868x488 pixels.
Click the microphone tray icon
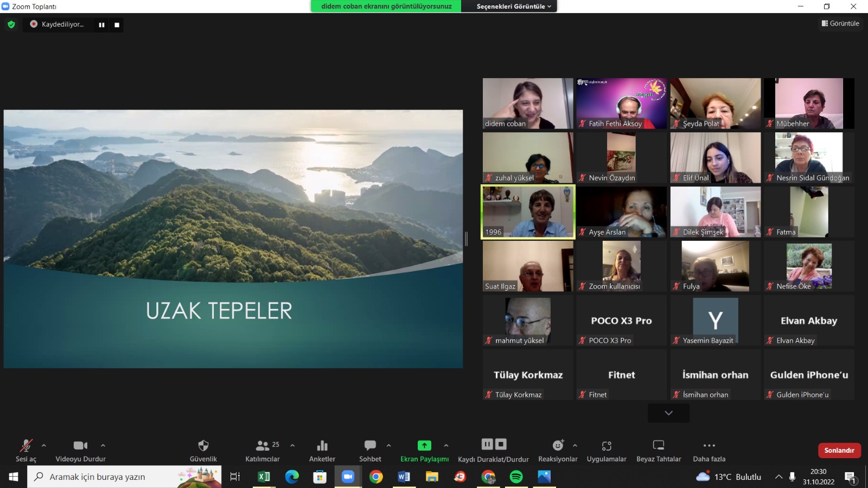coord(792,477)
